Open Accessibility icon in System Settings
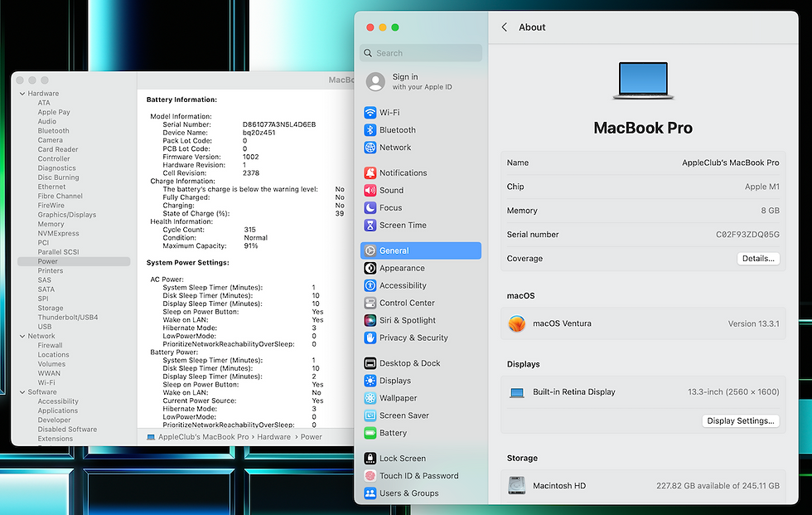 370,285
